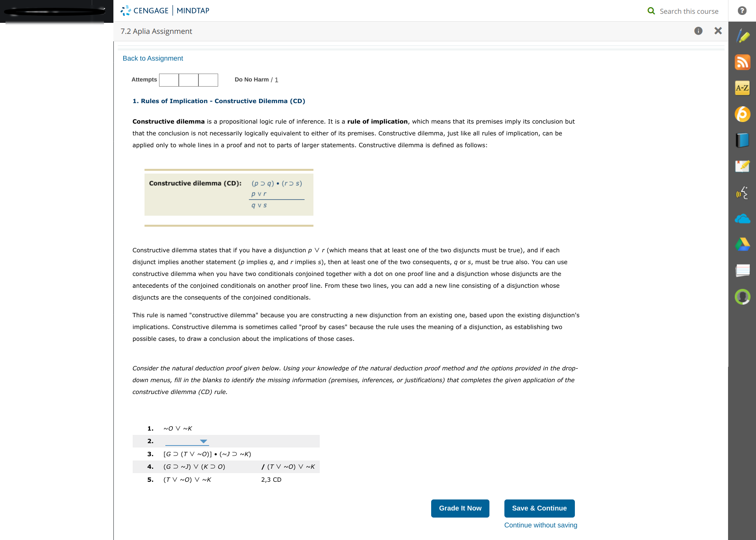
Task: Click the close assignment button
Action: (x=718, y=31)
